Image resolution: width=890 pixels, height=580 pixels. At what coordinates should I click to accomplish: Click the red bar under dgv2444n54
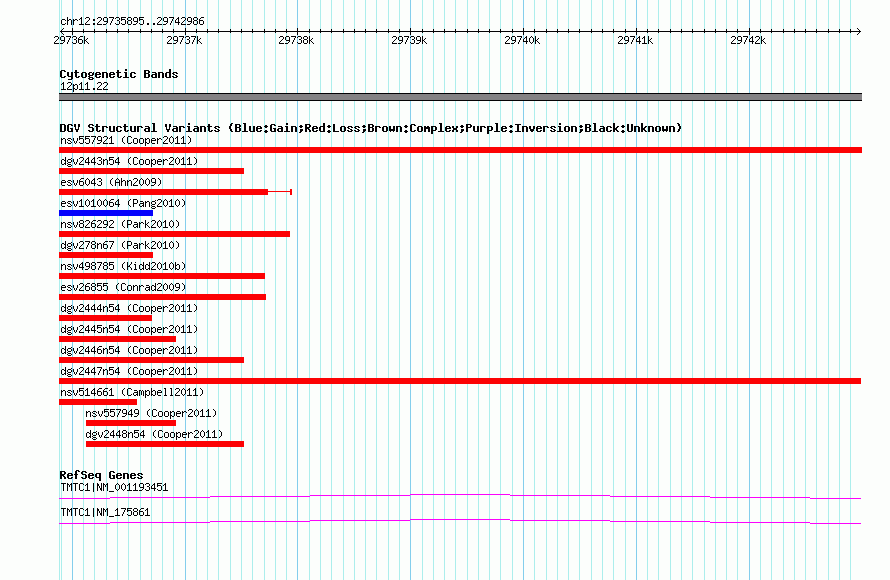click(x=106, y=318)
